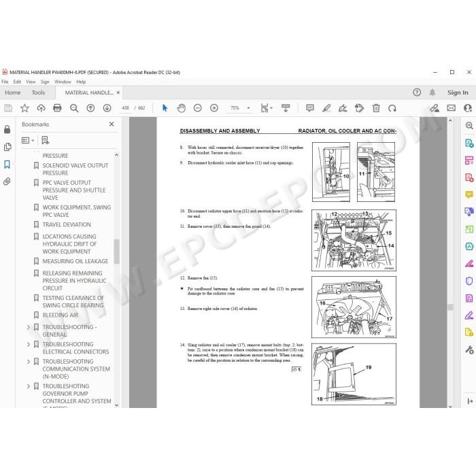
Task: Open bookmarks options dropdown
Action: pos(28,140)
